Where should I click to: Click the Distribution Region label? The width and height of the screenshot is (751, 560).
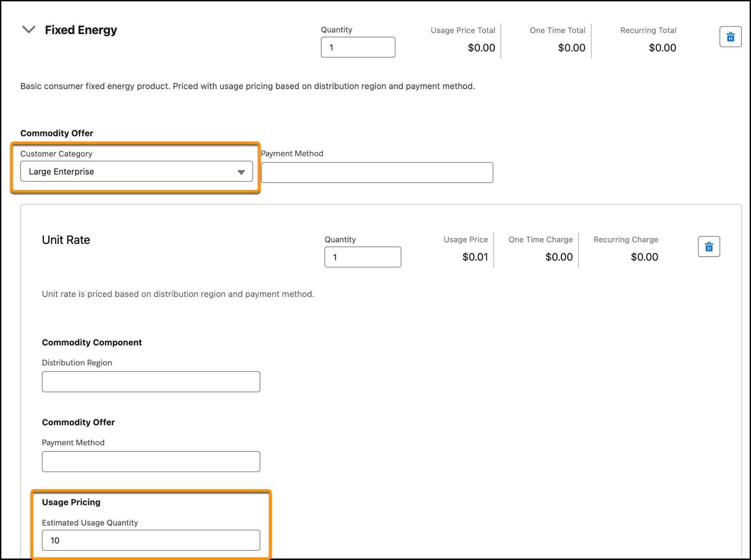click(x=77, y=363)
